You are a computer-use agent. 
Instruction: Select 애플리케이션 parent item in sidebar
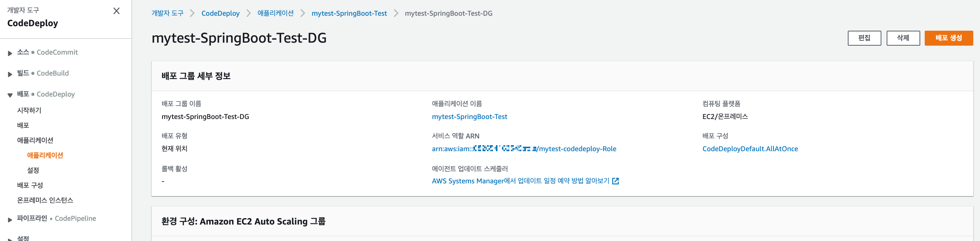pyautogui.click(x=35, y=140)
